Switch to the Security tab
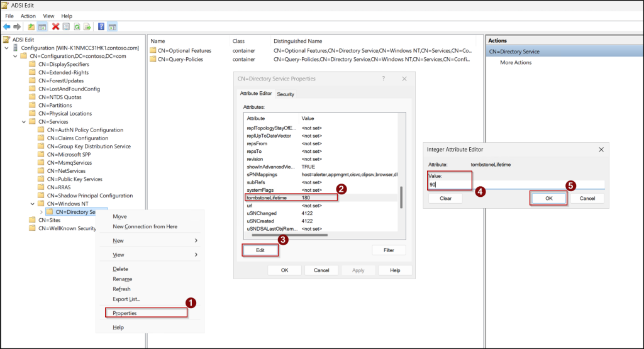The image size is (644, 349). pos(286,94)
